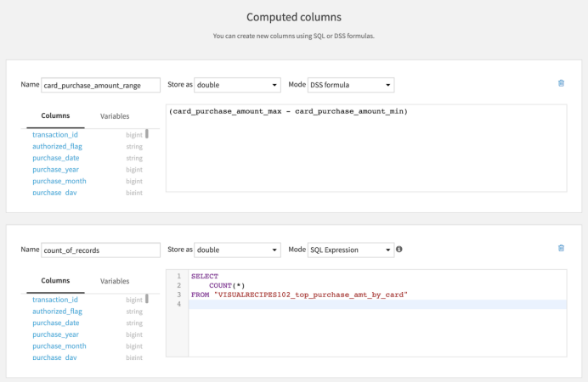Select Columns tab in first computed column

click(x=55, y=115)
